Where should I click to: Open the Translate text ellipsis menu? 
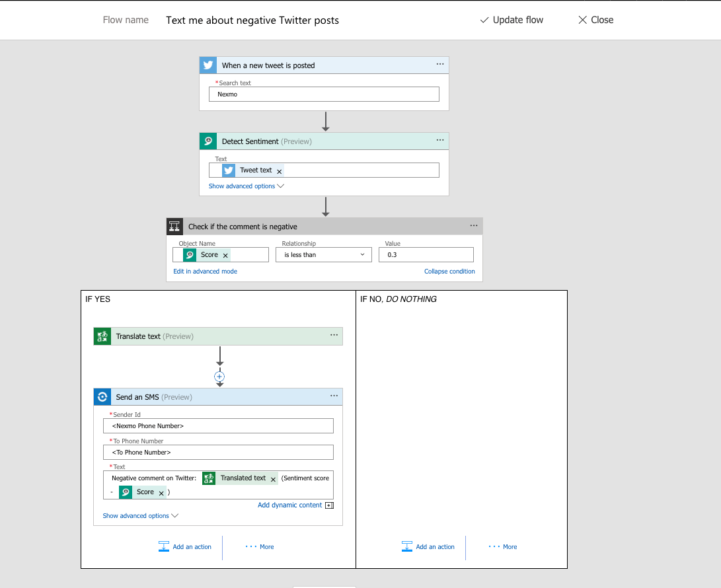pos(334,336)
